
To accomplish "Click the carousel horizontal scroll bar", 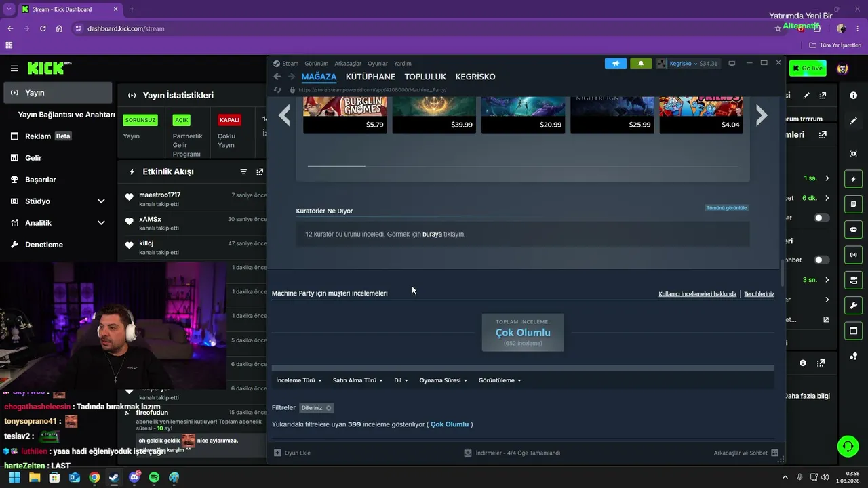I will (336, 166).
